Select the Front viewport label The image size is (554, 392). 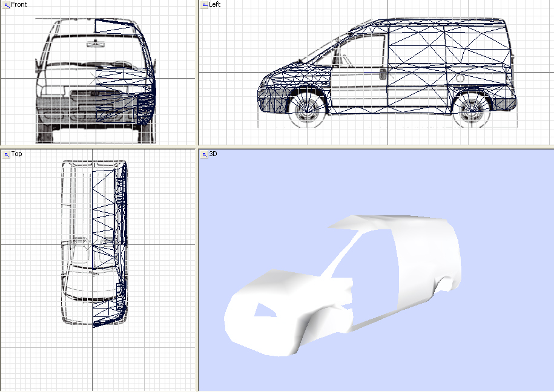pyautogui.click(x=19, y=4)
